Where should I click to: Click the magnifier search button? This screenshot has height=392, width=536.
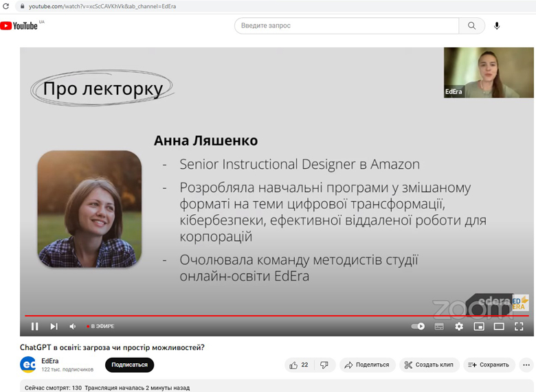pyautogui.click(x=471, y=25)
